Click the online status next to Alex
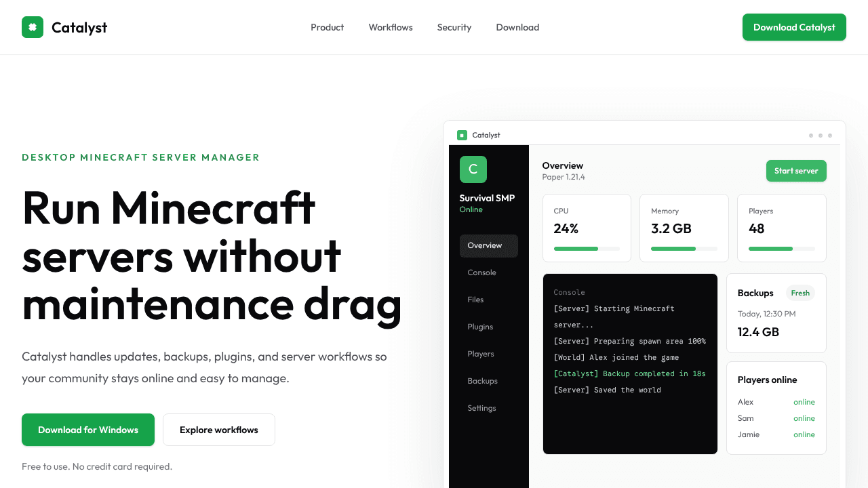 [x=804, y=402]
